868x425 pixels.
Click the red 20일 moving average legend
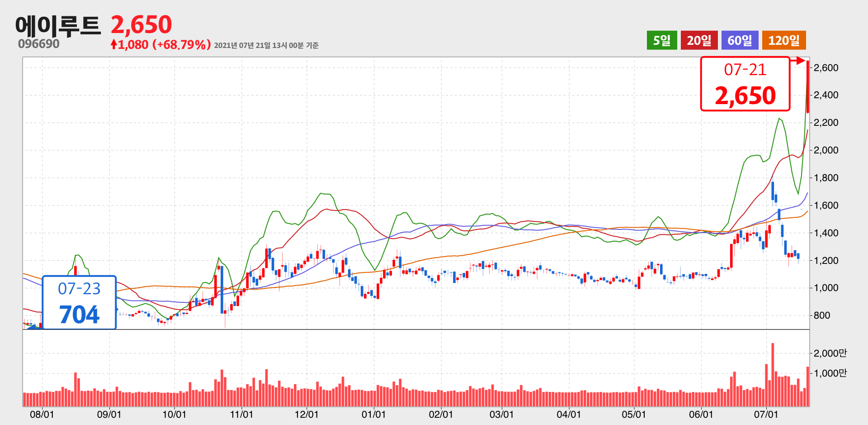coord(699,40)
